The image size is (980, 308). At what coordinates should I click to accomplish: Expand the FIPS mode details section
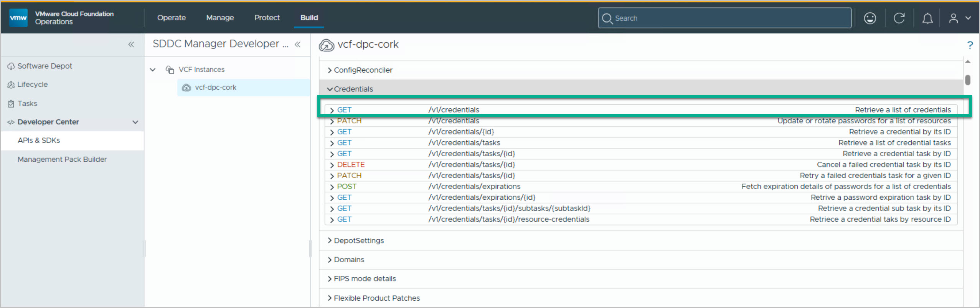point(330,279)
